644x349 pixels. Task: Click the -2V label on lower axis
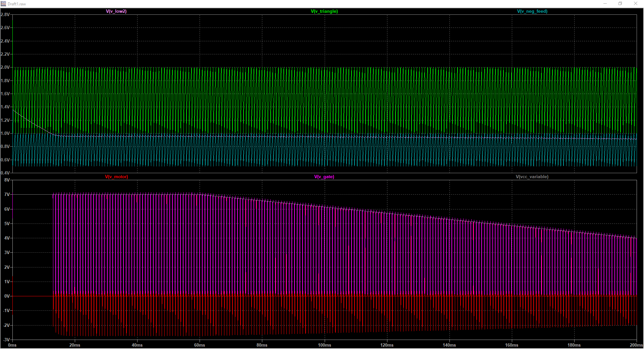click(x=6, y=326)
